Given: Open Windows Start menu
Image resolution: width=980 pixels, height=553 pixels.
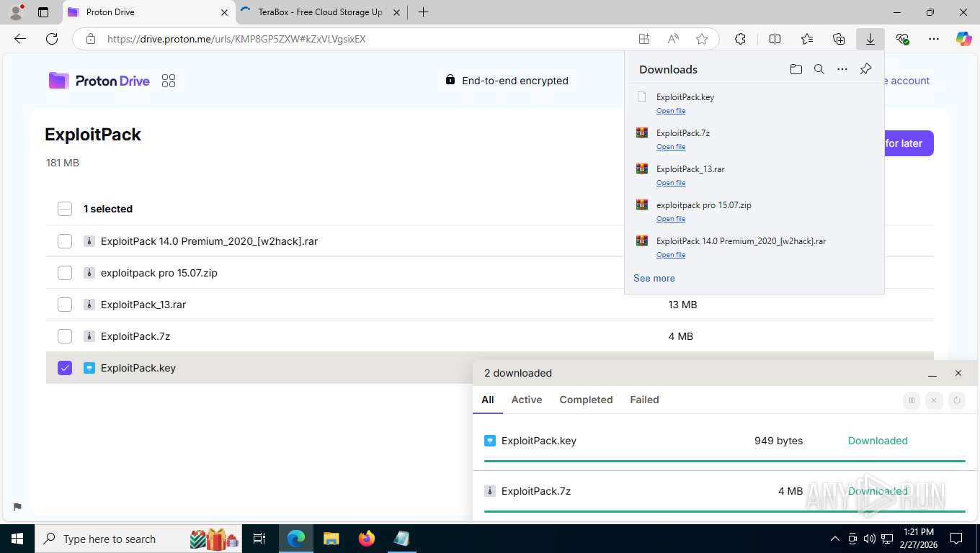Looking at the screenshot, I should pos(17,539).
